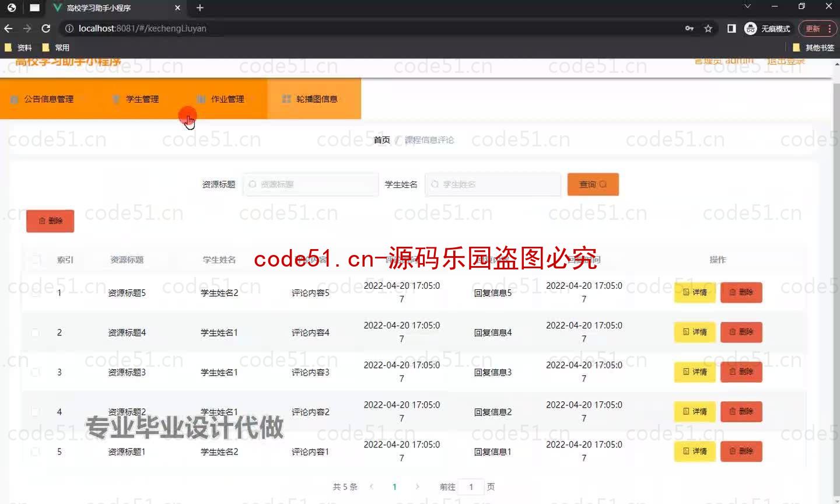This screenshot has height=504, width=840.
Task: Select the checkbox for row 资源标题5
Action: 36,293
